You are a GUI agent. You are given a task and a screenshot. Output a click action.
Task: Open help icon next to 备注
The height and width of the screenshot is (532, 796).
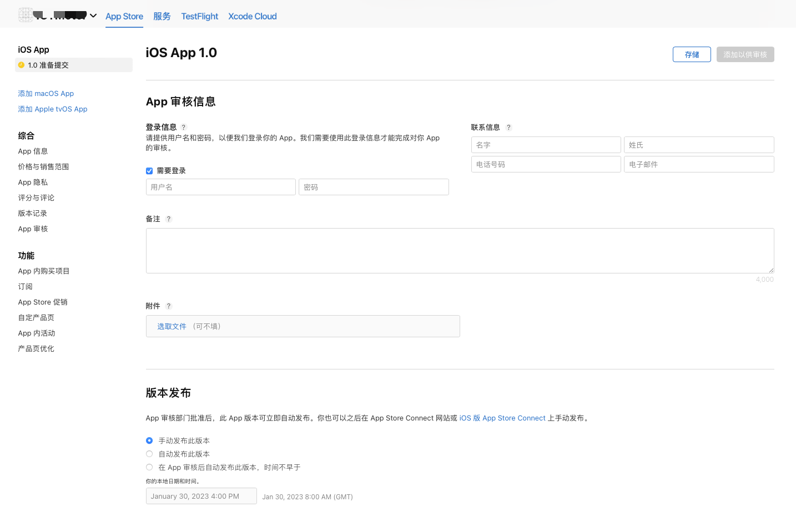169,219
